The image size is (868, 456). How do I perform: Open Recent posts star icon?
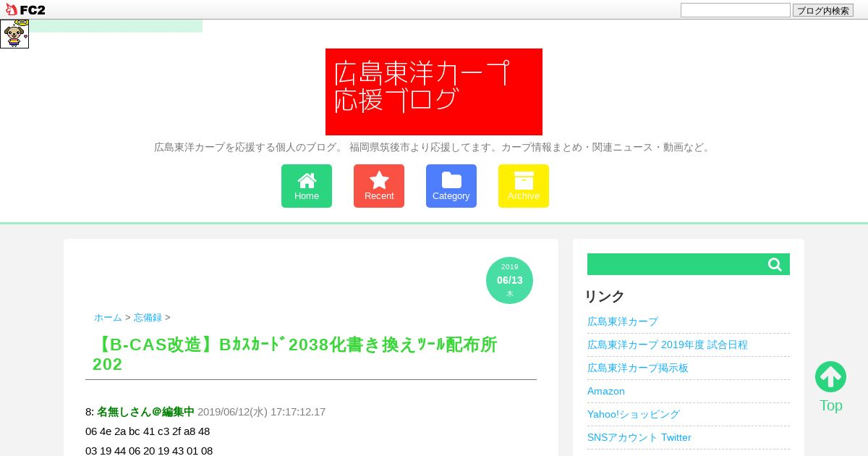coord(379,186)
